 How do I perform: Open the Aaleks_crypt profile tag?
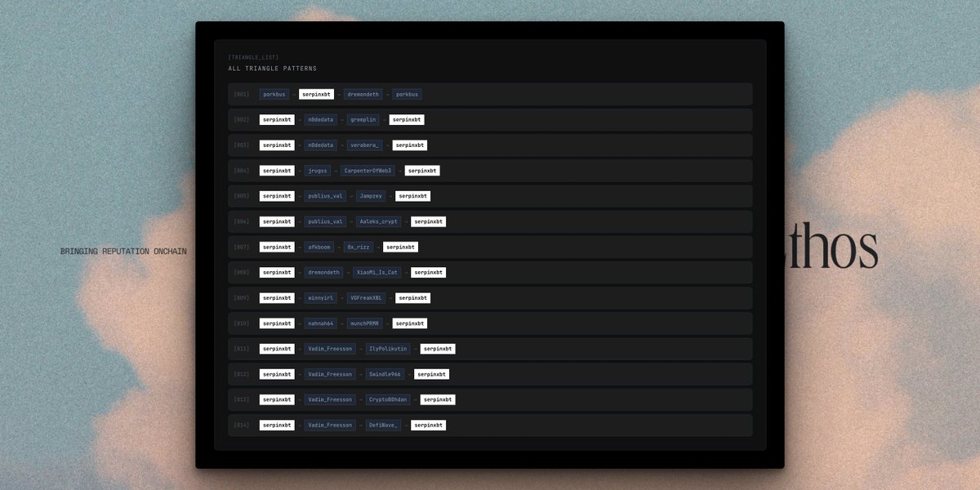click(377, 220)
